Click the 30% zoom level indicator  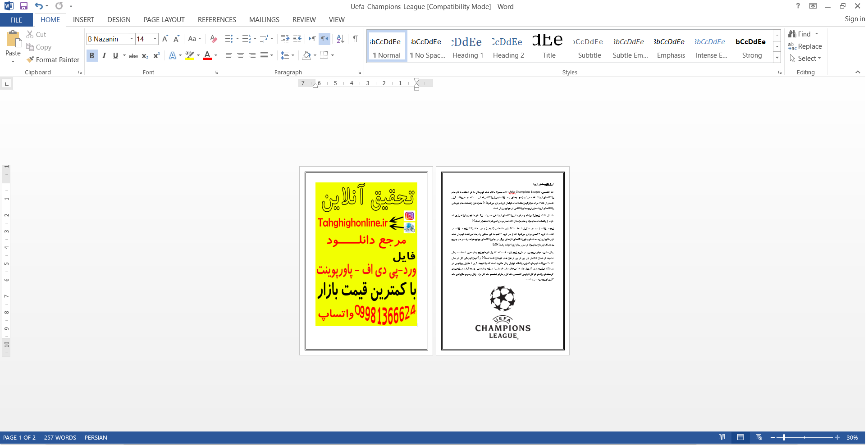(x=852, y=438)
